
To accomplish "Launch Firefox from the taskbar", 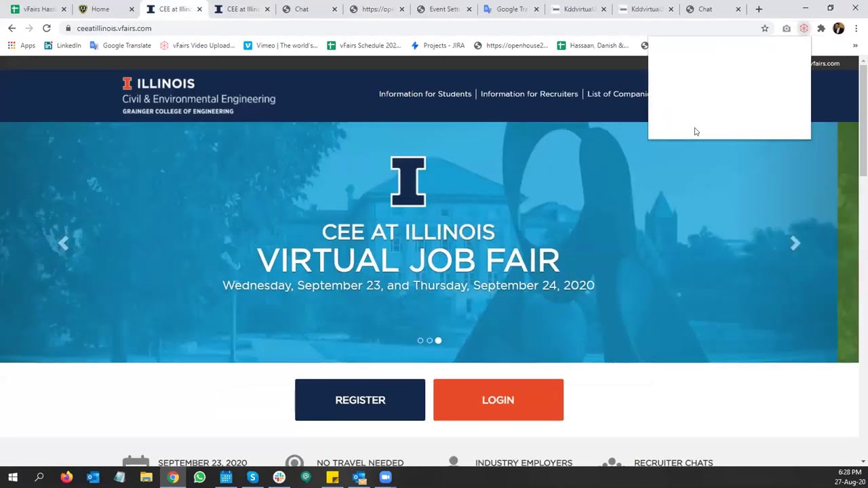I will tap(66, 477).
